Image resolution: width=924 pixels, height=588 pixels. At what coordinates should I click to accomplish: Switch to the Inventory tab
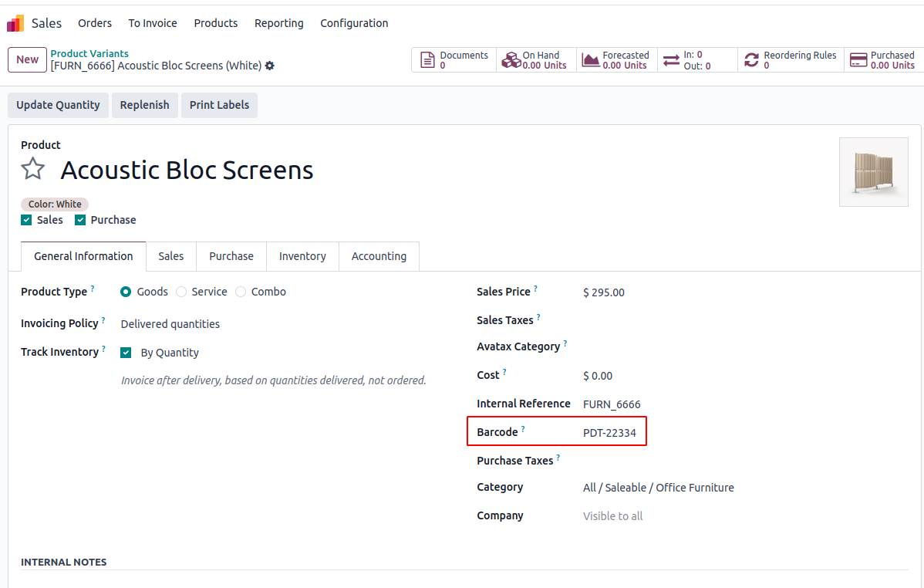302,256
